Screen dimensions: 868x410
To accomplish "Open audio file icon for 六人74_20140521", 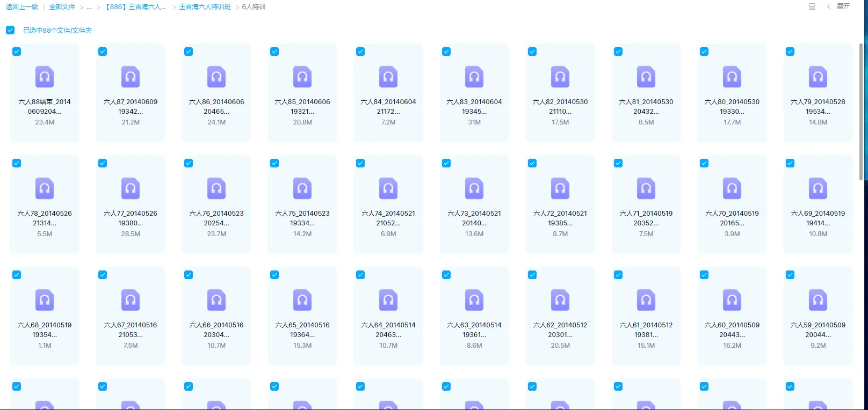I will (388, 188).
